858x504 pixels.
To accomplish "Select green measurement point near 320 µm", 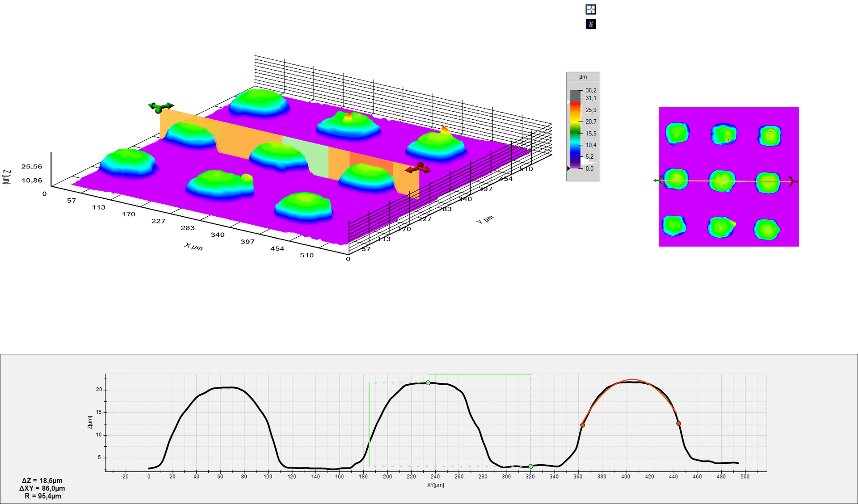I will pyautogui.click(x=531, y=466).
